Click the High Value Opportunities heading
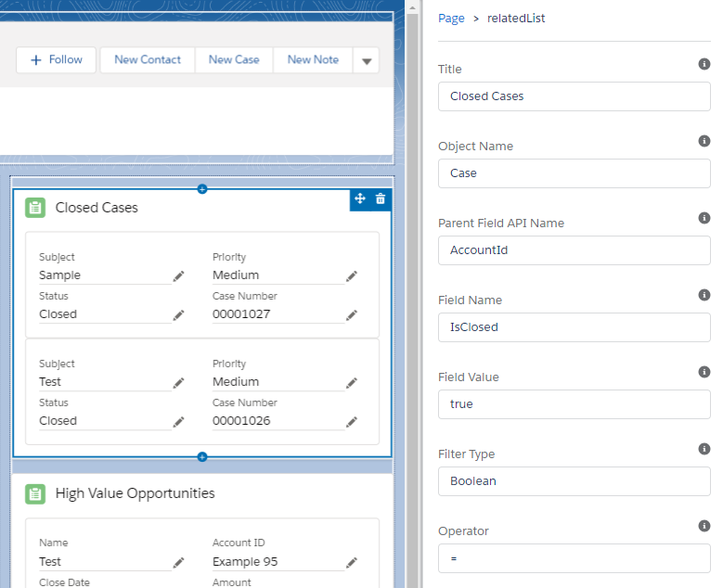The height and width of the screenshot is (588, 723). 136,493
